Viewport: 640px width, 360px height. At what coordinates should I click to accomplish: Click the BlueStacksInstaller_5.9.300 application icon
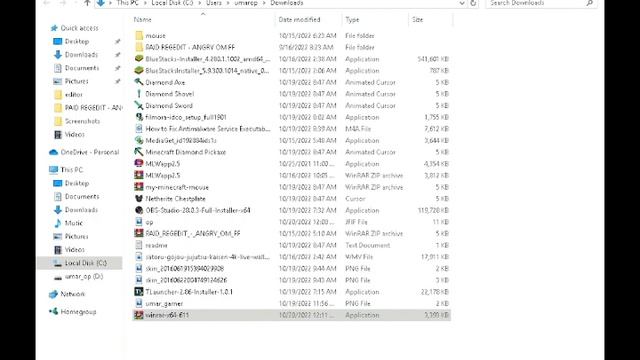click(139, 71)
